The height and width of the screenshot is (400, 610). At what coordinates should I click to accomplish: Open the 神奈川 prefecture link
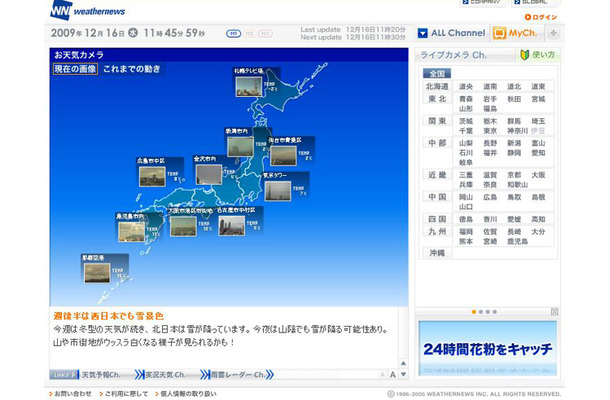pyautogui.click(x=517, y=131)
